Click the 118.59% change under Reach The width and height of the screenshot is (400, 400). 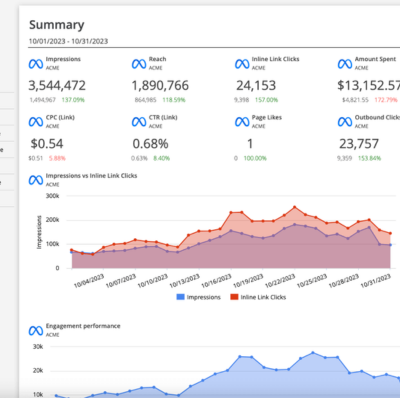pyautogui.click(x=174, y=100)
